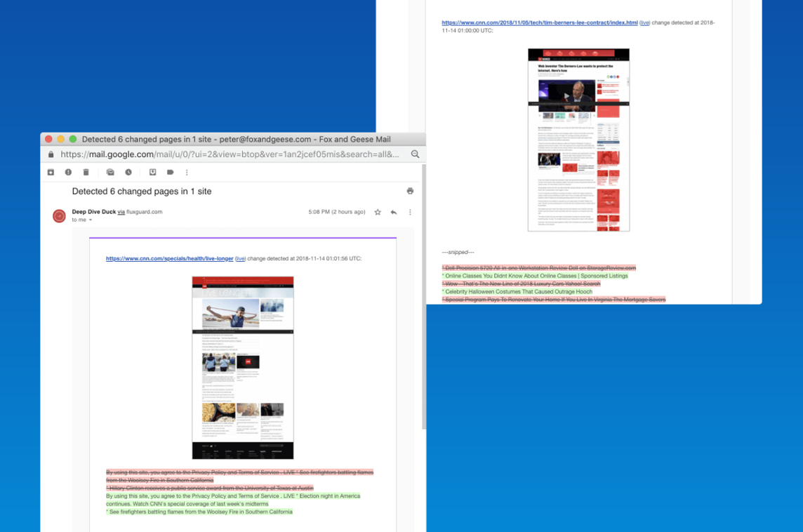Report the message as spam
Image resolution: width=803 pixels, height=532 pixels.
[x=68, y=173]
